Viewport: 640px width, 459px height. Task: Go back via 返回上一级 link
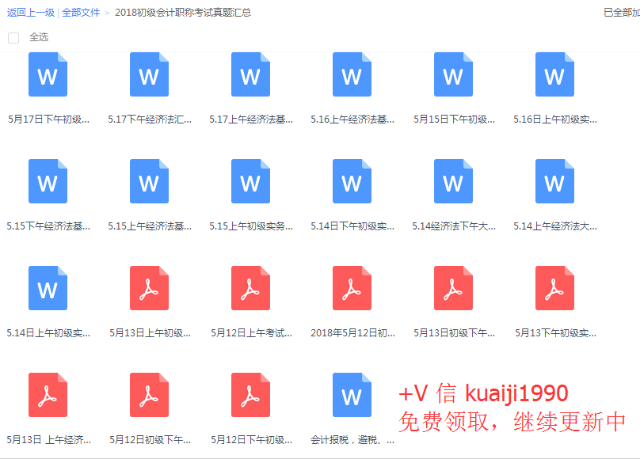click(x=31, y=13)
